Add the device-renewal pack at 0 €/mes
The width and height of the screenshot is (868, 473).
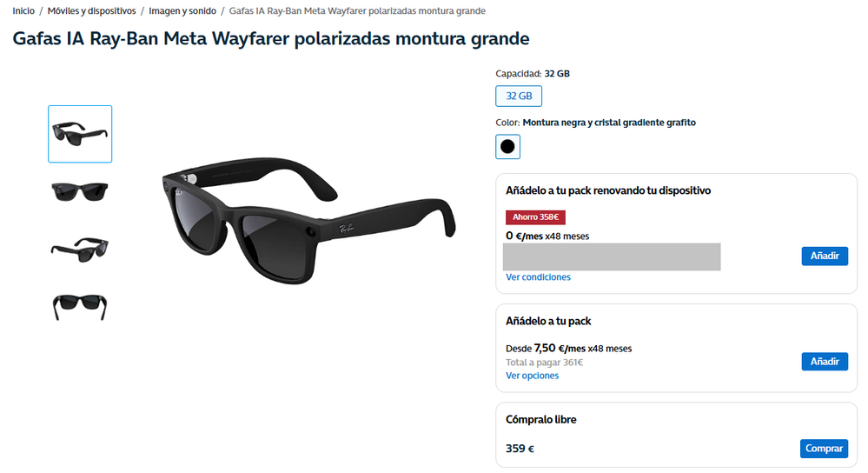(825, 256)
